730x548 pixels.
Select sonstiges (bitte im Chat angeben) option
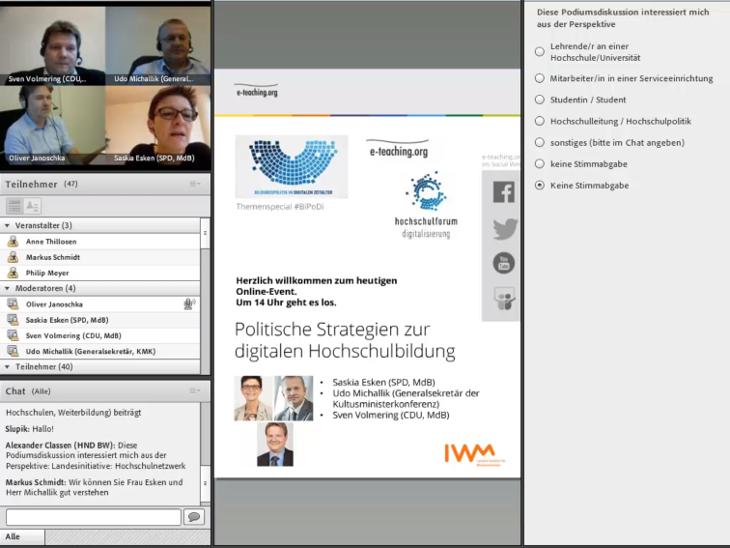[x=540, y=142]
